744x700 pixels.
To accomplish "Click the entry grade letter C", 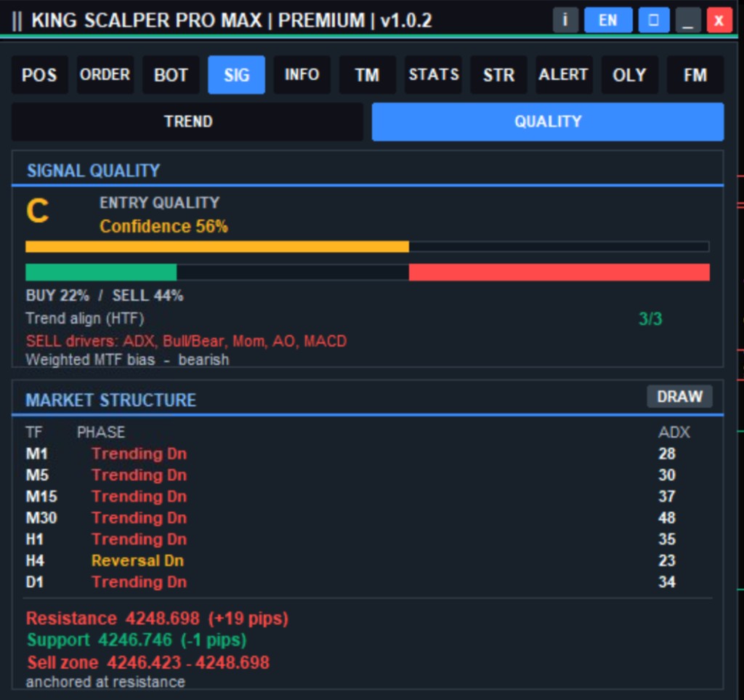I will pyautogui.click(x=38, y=211).
